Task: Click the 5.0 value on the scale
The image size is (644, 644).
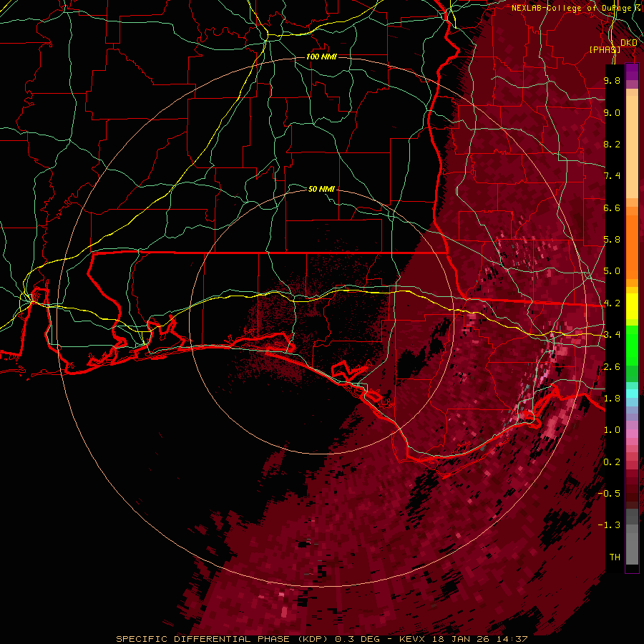Action: (x=612, y=271)
